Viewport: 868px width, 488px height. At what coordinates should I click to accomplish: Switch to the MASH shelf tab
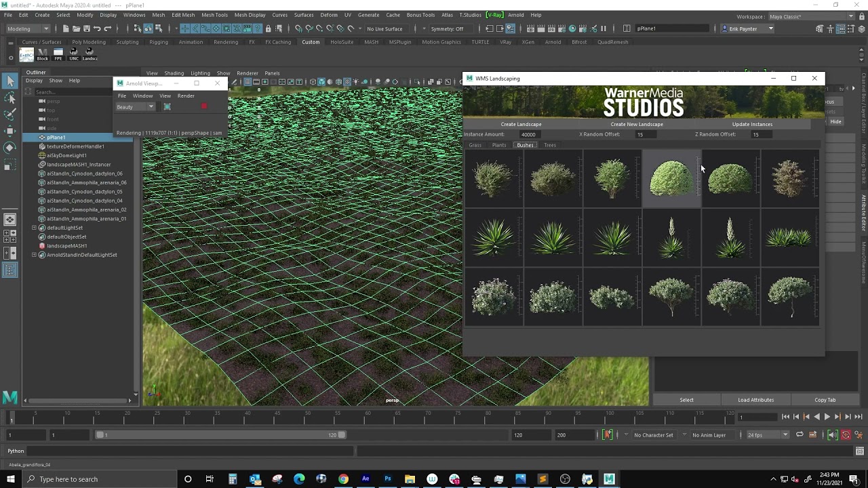click(x=371, y=42)
